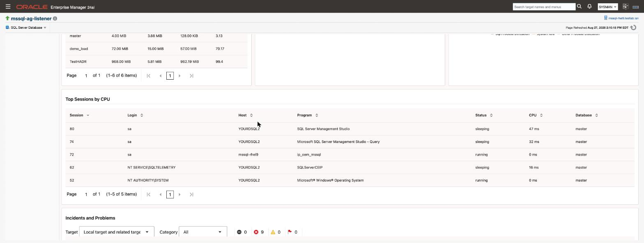The height and width of the screenshot is (243, 644).
Task: Open the hamburger navigation menu
Action: (8, 7)
